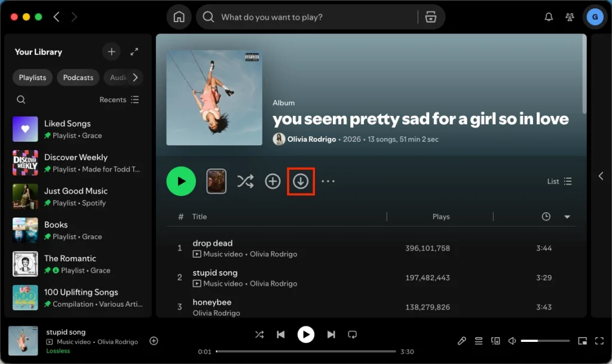Mute the volume speaker icon
The image size is (612, 364).
point(512,341)
